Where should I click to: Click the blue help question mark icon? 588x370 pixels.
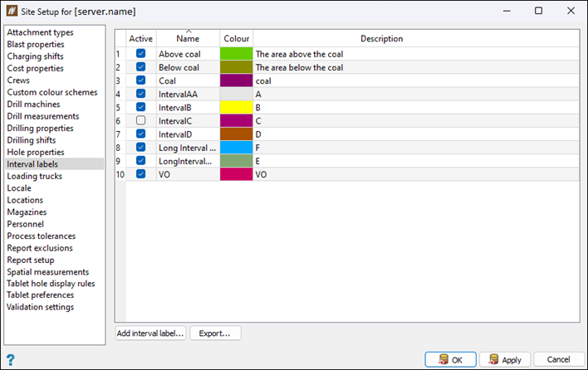click(x=11, y=360)
